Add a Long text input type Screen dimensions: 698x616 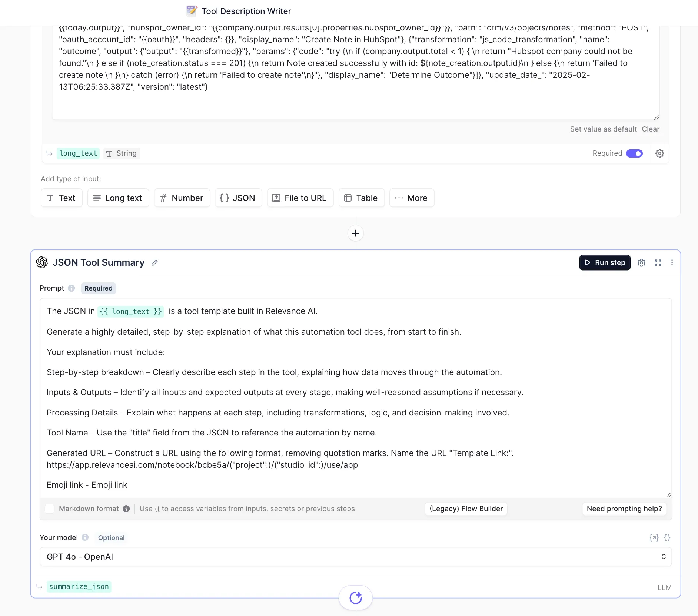click(x=118, y=198)
